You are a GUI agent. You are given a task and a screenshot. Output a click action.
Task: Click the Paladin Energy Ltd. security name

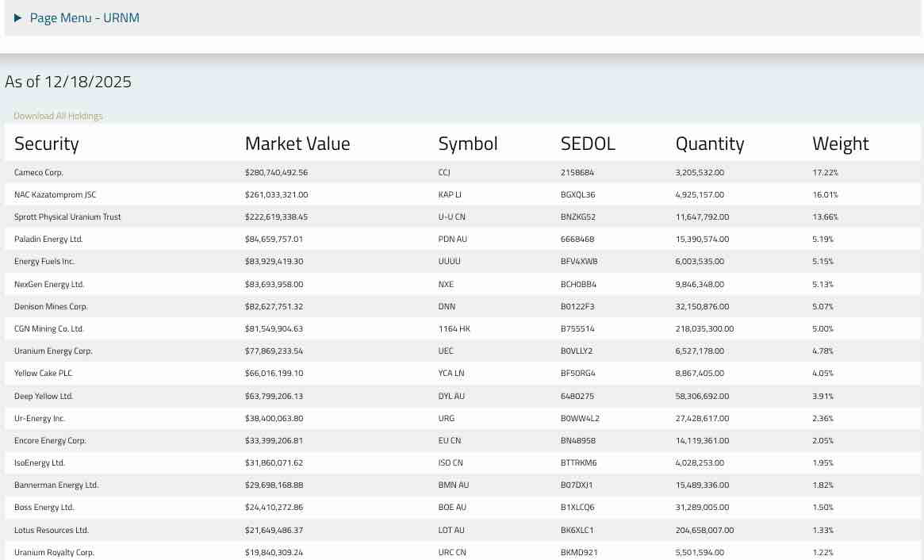click(48, 240)
